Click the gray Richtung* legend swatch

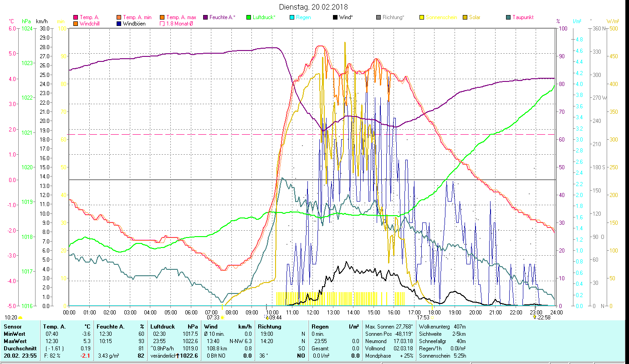click(378, 18)
